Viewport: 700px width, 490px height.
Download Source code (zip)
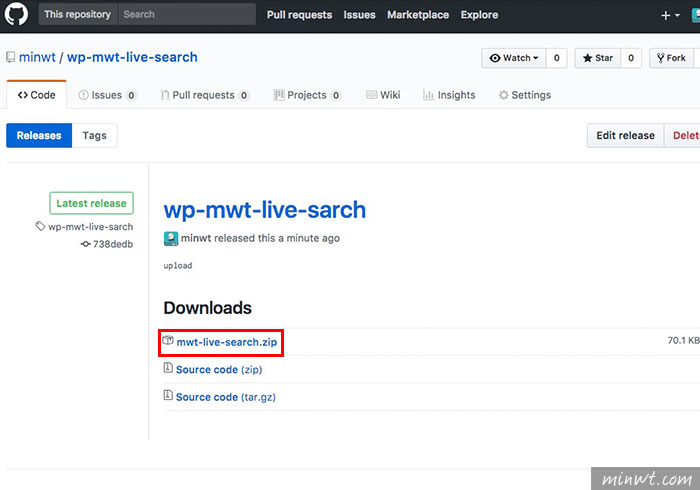[219, 370]
